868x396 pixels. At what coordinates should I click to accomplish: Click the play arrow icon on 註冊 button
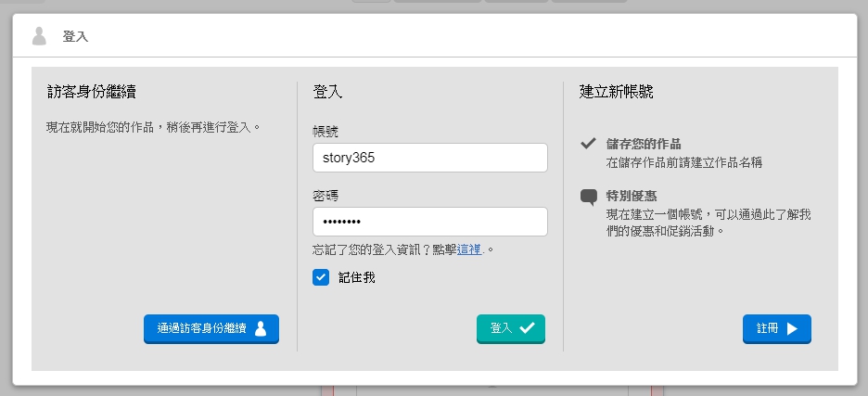point(792,328)
